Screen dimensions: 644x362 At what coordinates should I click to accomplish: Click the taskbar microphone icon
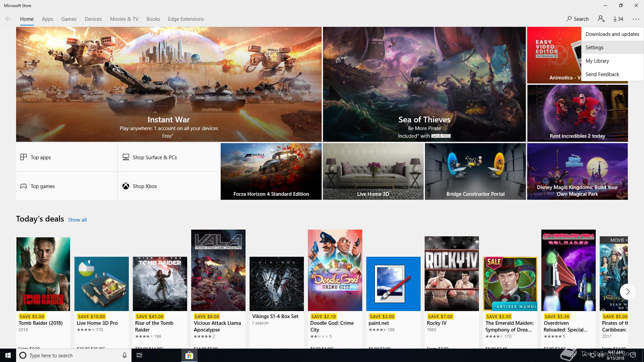pos(124,355)
